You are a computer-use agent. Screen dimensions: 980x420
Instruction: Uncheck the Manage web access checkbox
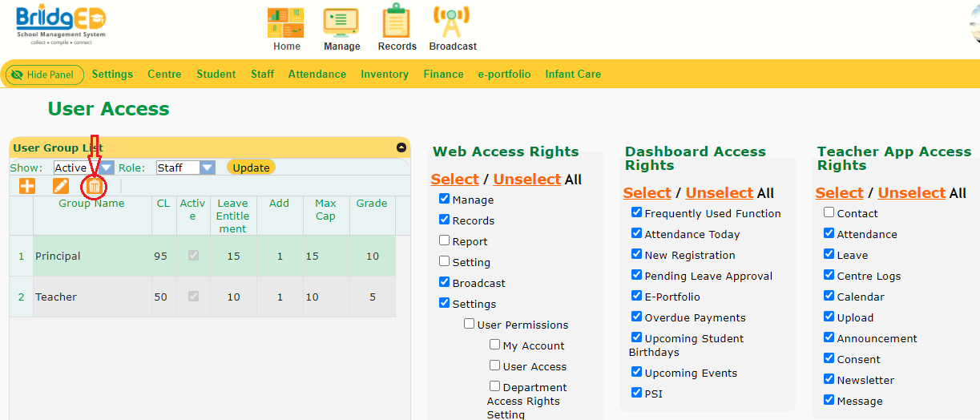coord(444,199)
